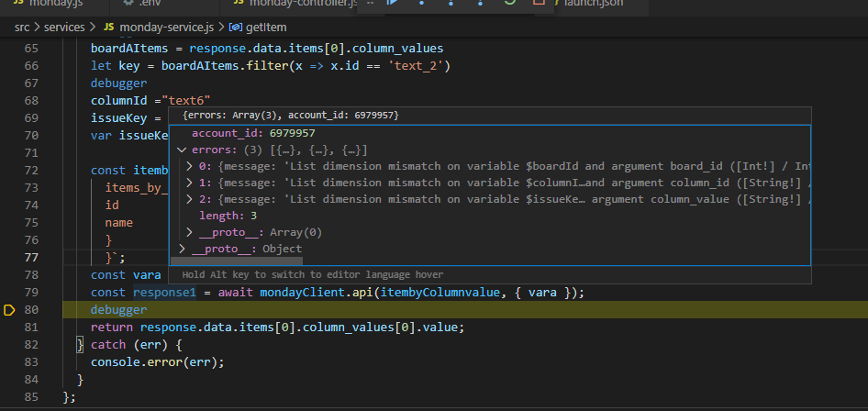Click const vara on line 78
Viewport: 868px width, 411px height.
[x=126, y=275]
